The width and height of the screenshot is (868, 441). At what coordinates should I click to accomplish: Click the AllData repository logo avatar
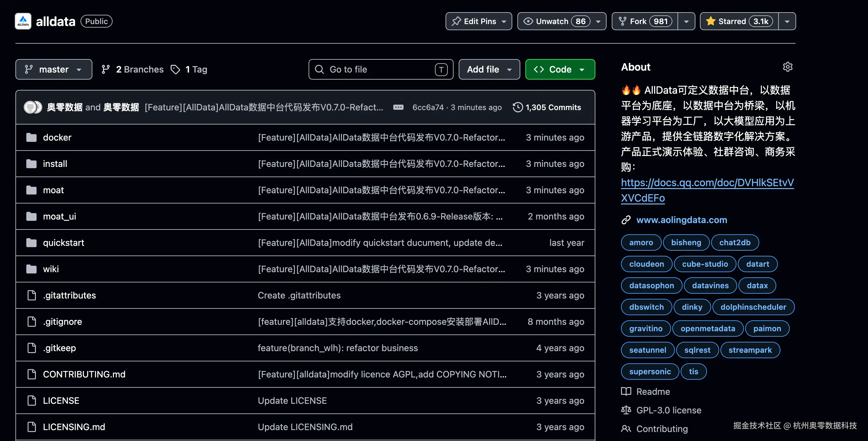[x=23, y=21]
